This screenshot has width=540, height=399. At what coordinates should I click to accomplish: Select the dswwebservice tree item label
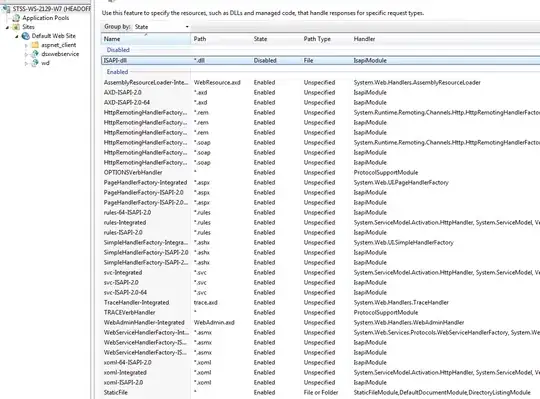[x=60, y=54]
